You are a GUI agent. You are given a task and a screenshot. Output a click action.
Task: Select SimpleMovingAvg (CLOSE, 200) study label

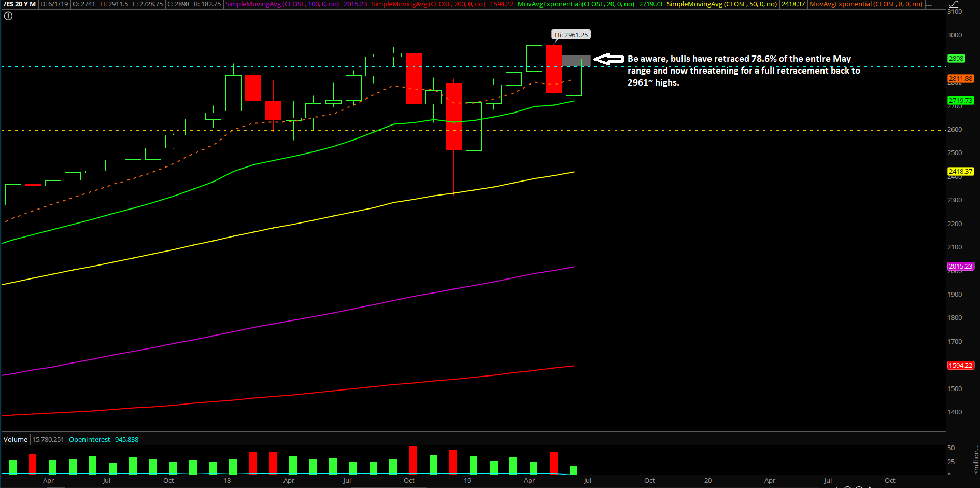click(x=429, y=4)
